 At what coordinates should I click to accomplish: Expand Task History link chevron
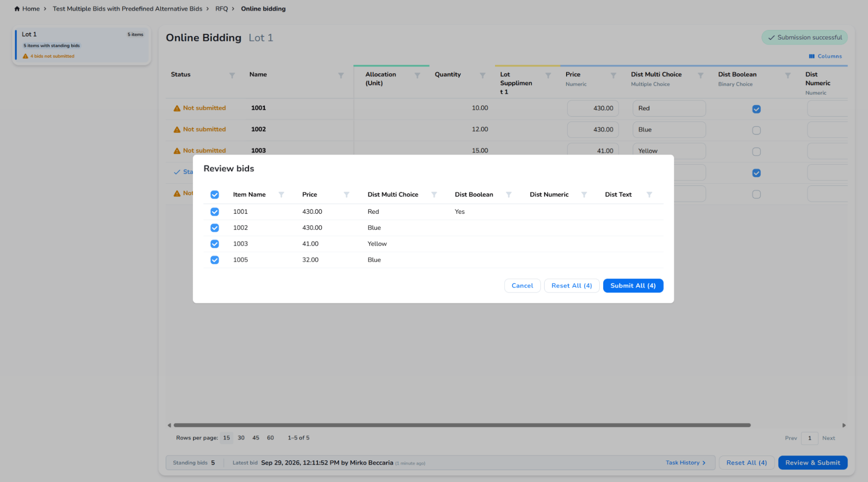704,463
